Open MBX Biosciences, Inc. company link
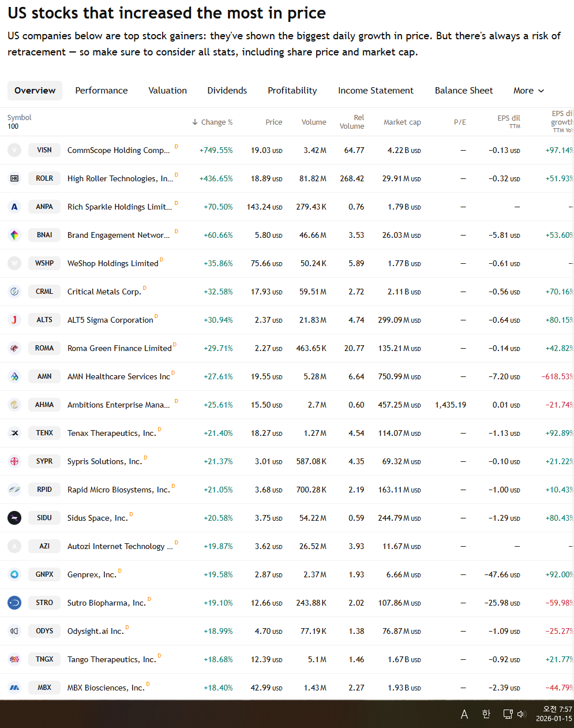Viewport: 574px width, 728px height. [x=106, y=688]
